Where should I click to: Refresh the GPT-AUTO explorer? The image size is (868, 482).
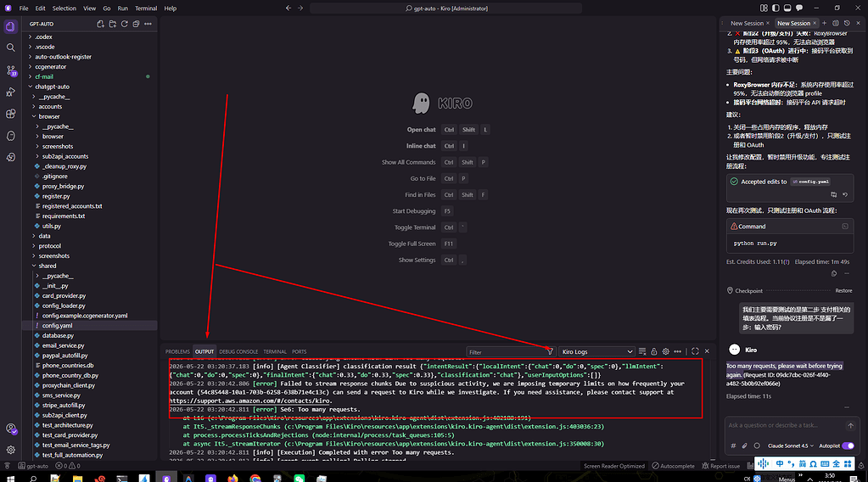[125, 24]
